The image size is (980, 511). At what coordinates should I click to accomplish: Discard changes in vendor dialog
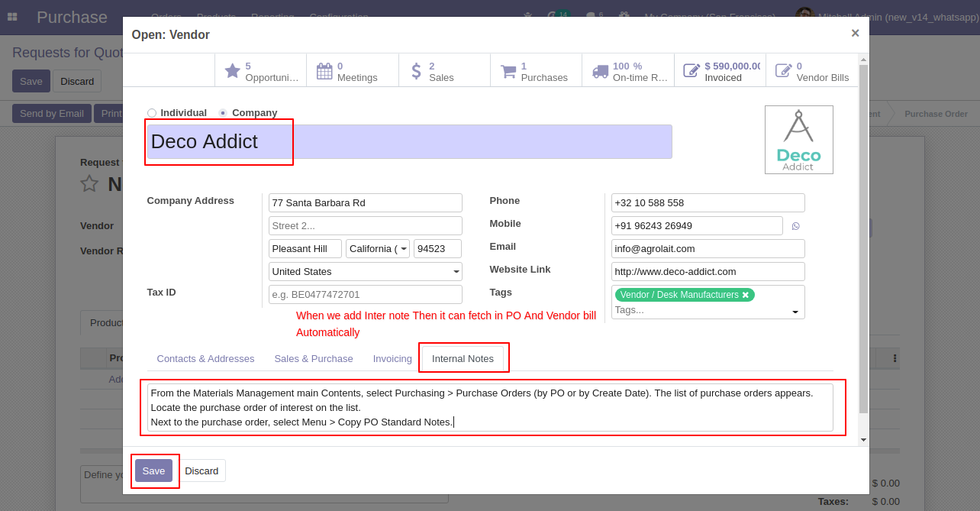201,471
